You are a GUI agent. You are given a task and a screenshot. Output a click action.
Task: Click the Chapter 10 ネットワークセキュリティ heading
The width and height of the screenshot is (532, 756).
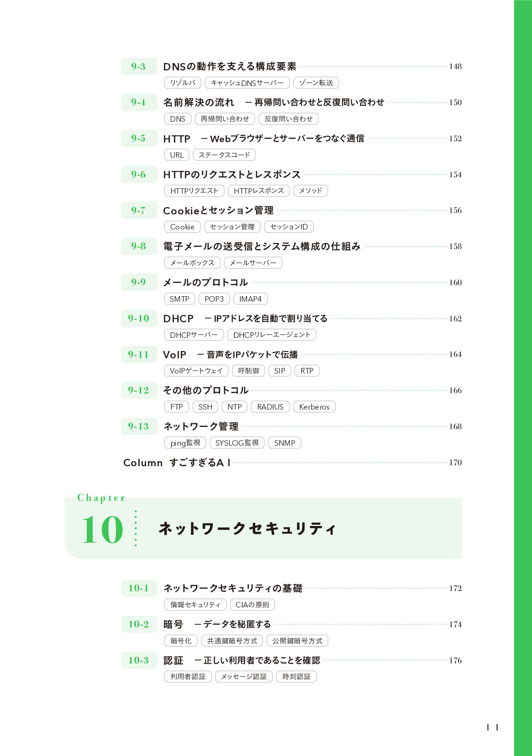tap(247, 528)
